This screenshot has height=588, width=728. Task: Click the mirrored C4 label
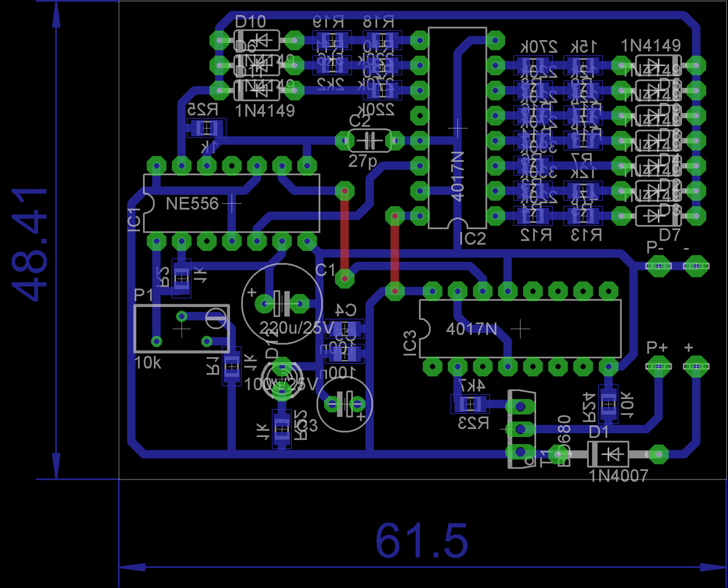(x=346, y=311)
